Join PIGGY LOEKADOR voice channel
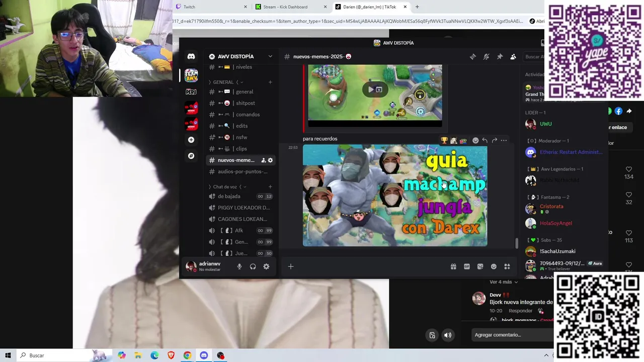The width and height of the screenshot is (644, 362). [240, 208]
